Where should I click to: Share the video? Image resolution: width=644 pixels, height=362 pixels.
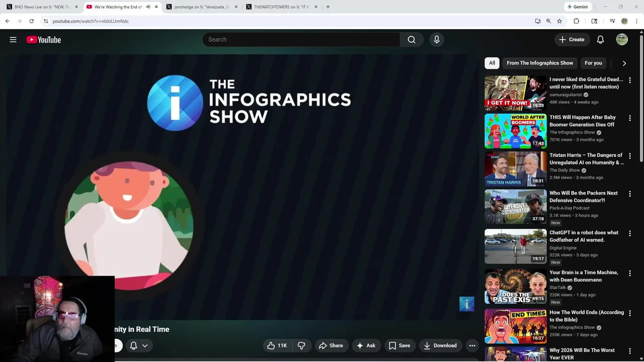[x=331, y=345]
